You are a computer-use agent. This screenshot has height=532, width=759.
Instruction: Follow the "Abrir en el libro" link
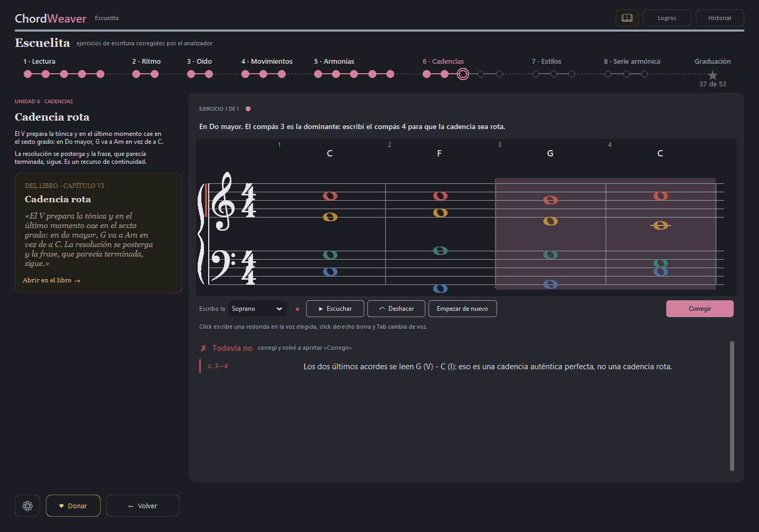[52, 280]
